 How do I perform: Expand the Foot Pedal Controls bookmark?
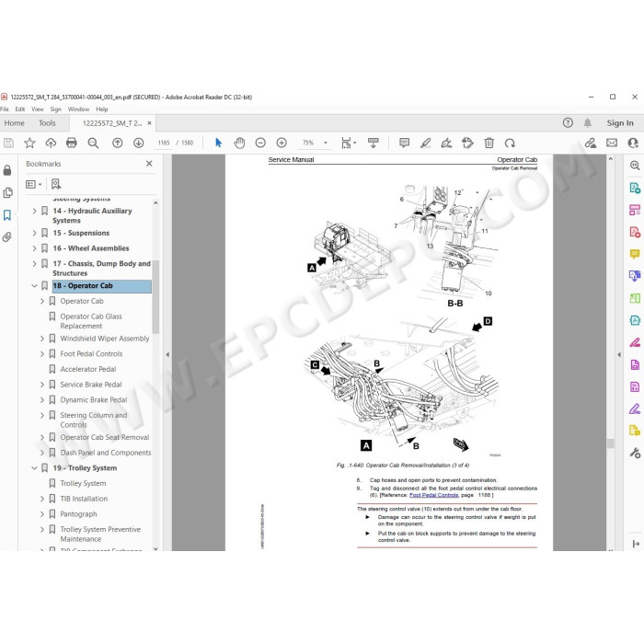click(42, 353)
